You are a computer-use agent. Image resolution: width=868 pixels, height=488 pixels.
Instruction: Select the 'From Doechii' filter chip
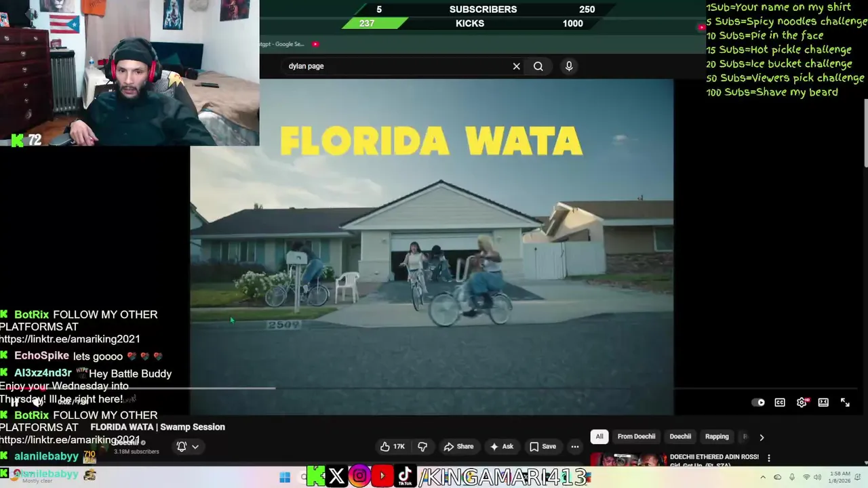636,436
